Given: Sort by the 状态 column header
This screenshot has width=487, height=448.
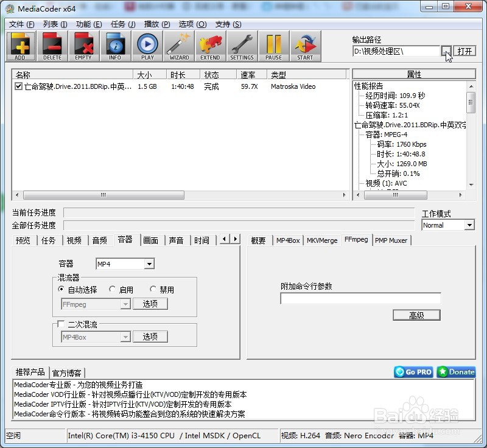Looking at the screenshot, I should (x=217, y=74).
